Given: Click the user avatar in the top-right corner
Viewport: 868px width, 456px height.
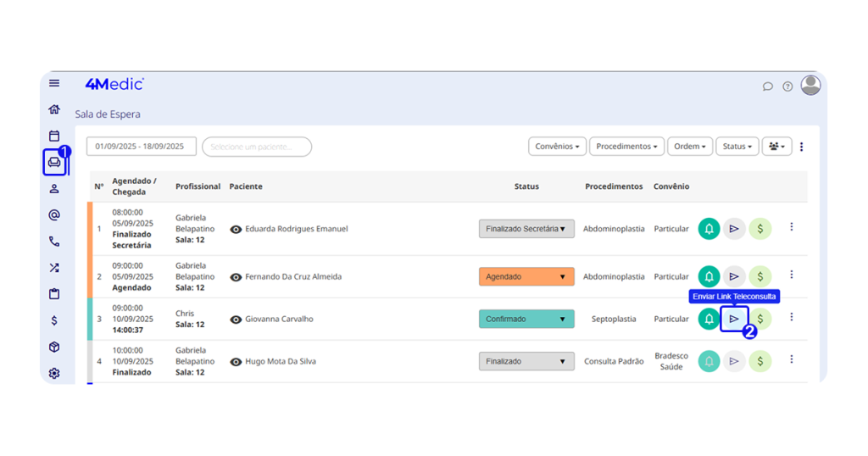Looking at the screenshot, I should point(810,85).
